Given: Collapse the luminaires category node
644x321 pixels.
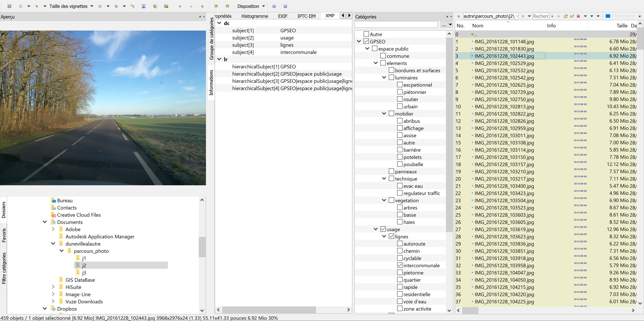Looking at the screenshot, I should coord(384,78).
